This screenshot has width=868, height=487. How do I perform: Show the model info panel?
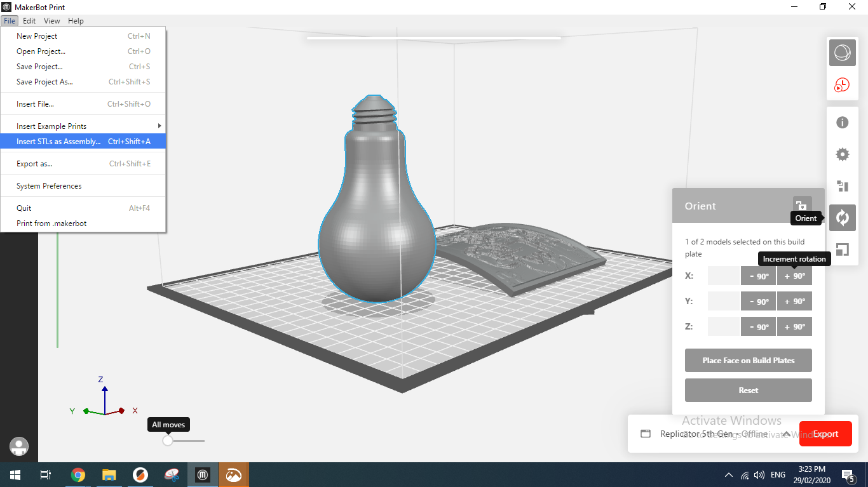(x=843, y=123)
